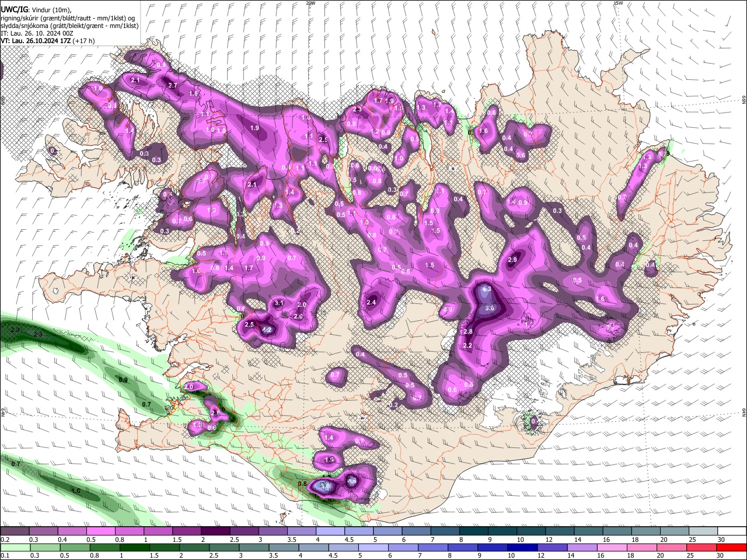Pick top legend swatch starting at 1.5
Viewport: 747px width, 560px height.
coord(187,531)
